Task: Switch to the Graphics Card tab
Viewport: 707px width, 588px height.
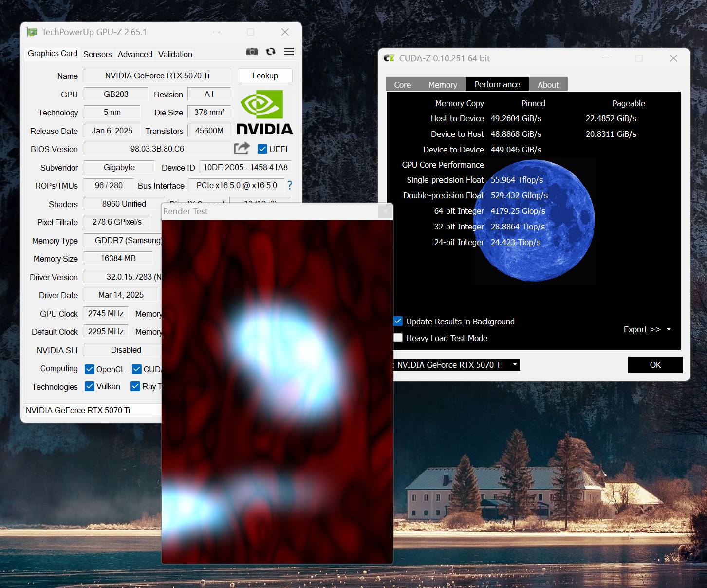Action: 53,54
